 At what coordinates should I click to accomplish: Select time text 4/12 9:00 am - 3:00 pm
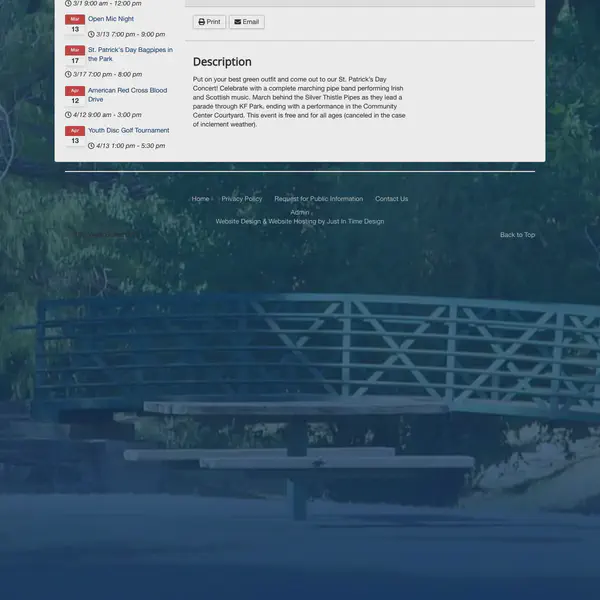(107, 115)
